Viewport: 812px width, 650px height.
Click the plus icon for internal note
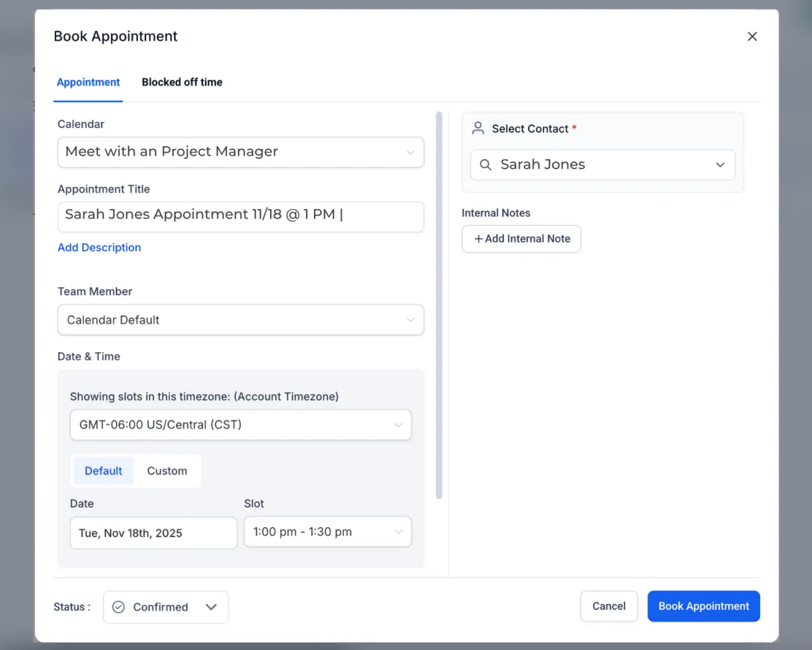click(478, 239)
